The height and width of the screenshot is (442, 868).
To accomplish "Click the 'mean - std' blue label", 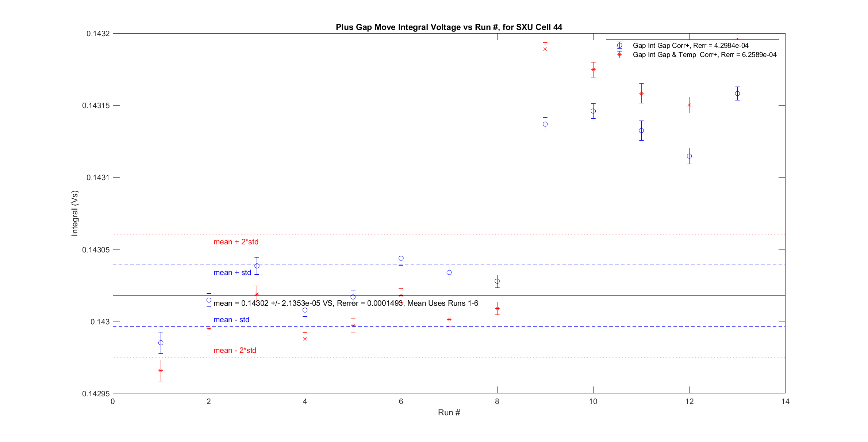I will (231, 320).
